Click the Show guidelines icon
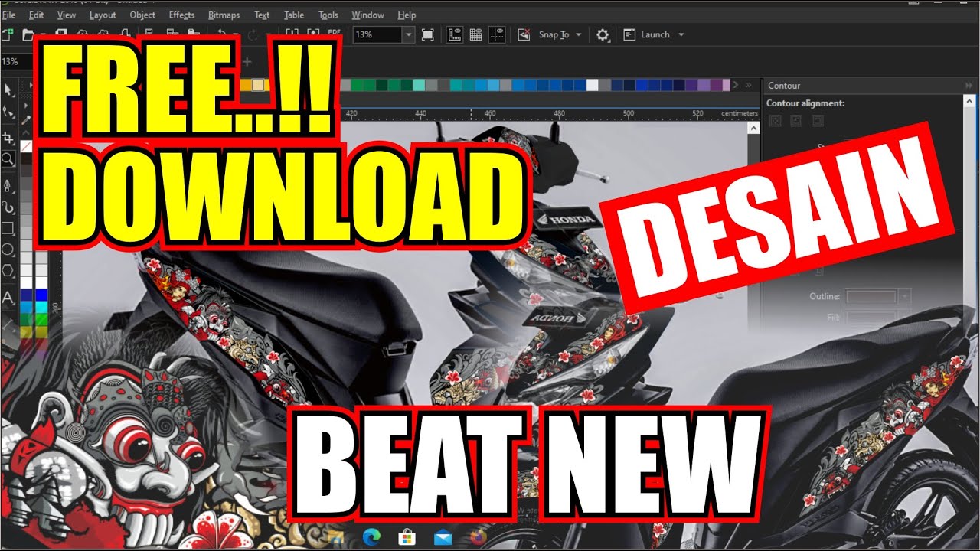Screen dimensions: 980x551 click(498, 34)
